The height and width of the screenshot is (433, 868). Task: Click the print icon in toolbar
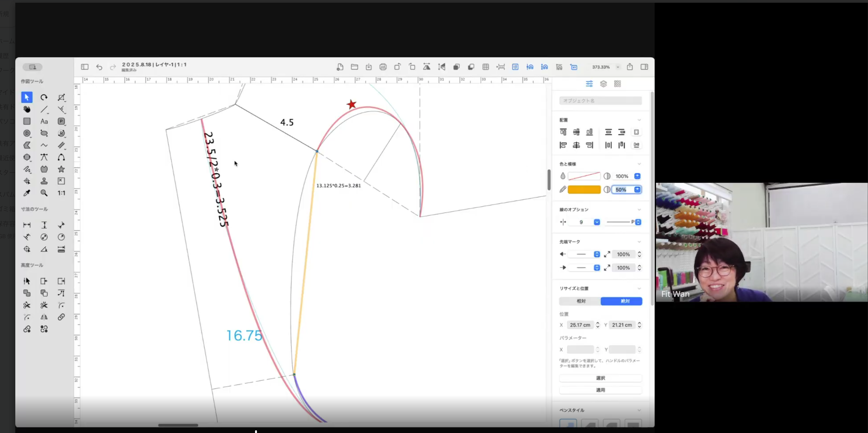(x=383, y=67)
